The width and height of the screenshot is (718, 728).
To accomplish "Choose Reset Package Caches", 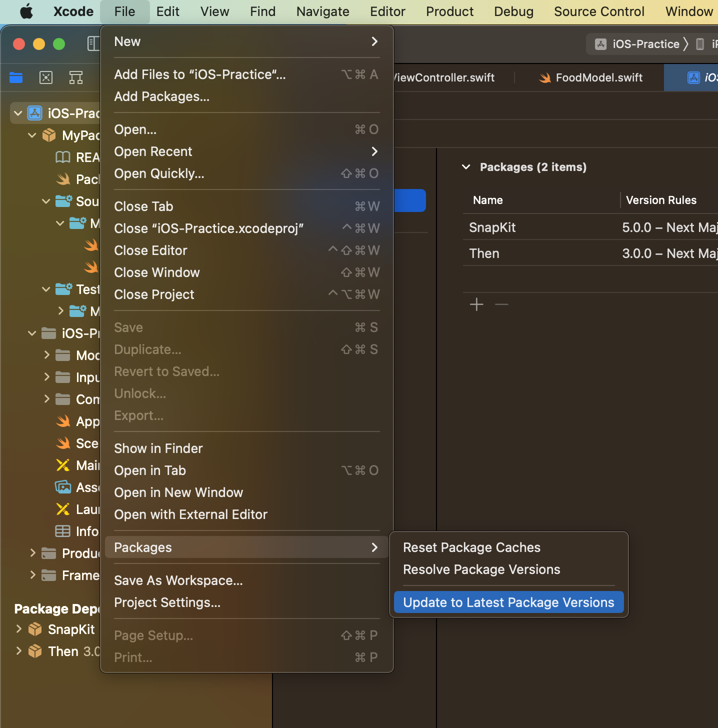I will tap(509, 547).
